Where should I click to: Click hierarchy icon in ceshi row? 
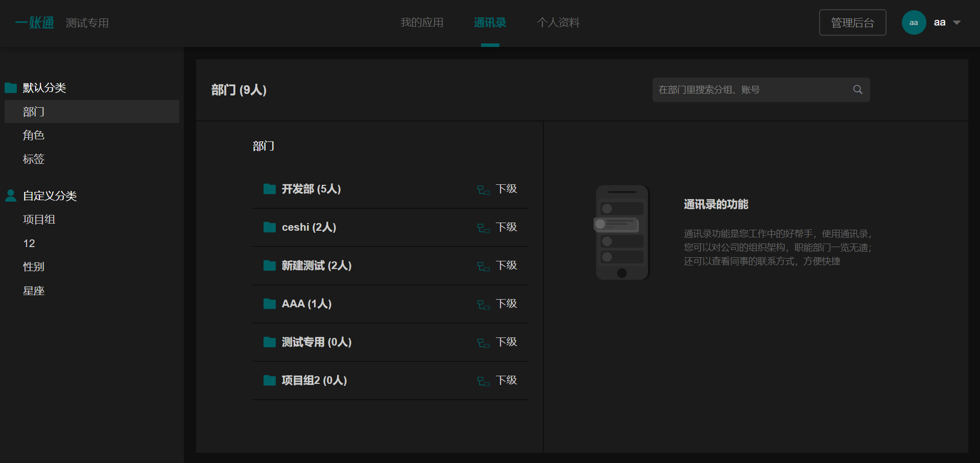(484, 228)
